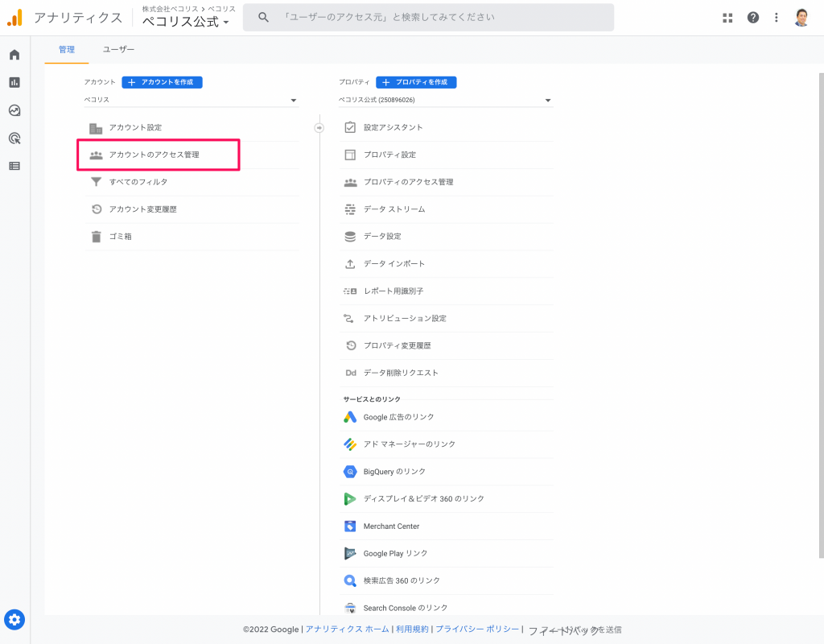This screenshot has height=644, width=824.
Task: Click the upload icon of データ インポート
Action: click(x=350, y=264)
